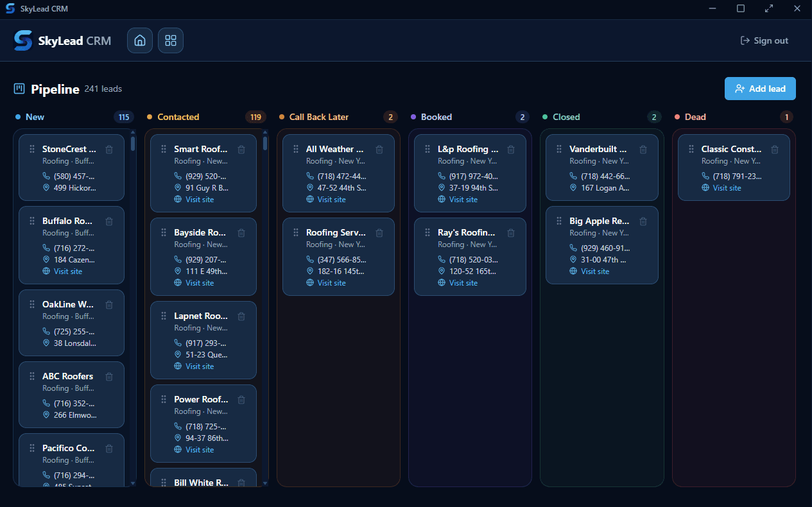Click phone (929) 460-91... on Big Apple card
This screenshot has width=812, height=507.
click(x=605, y=248)
